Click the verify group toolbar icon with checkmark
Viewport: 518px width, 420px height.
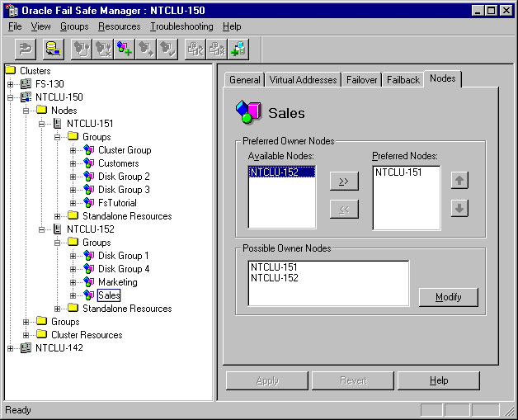[x=167, y=50]
